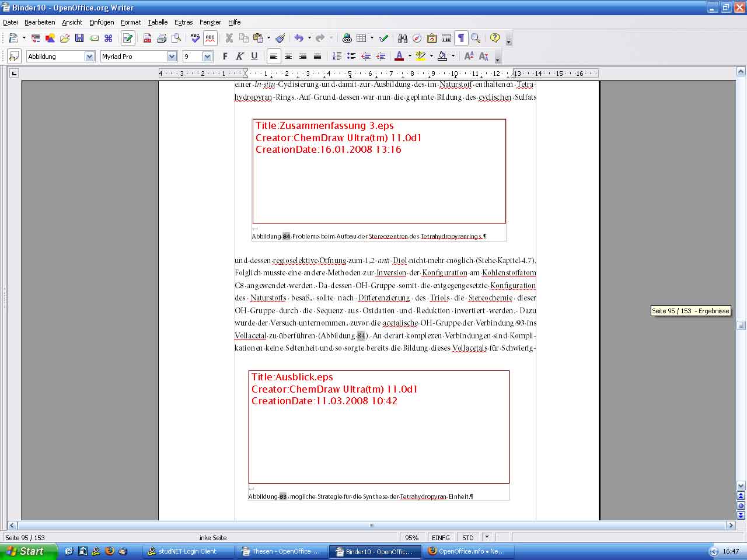
Task: Open Find & Replace binoculars icon
Action: point(403,38)
